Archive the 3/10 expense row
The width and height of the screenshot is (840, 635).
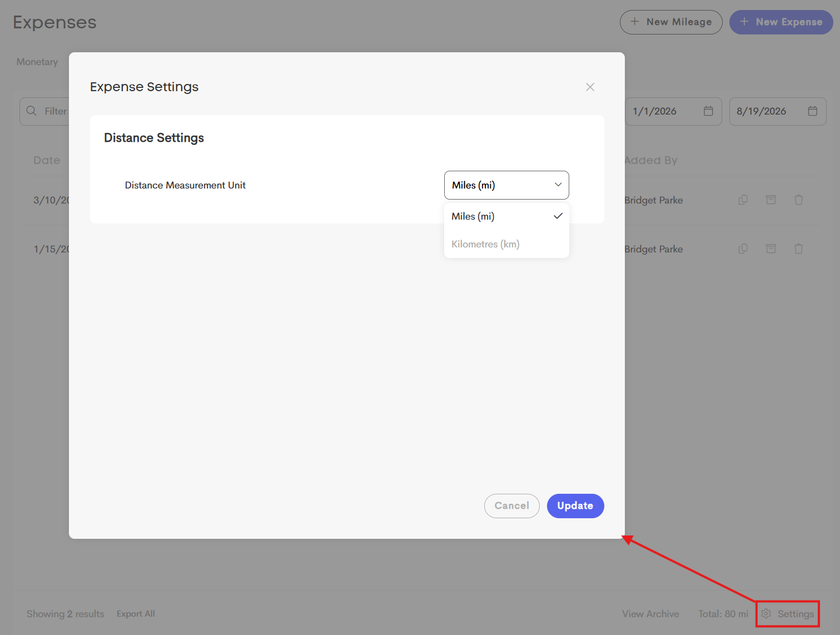point(771,200)
